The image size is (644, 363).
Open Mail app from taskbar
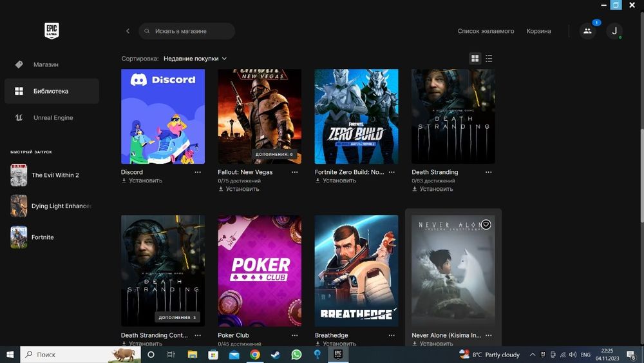[234, 355]
